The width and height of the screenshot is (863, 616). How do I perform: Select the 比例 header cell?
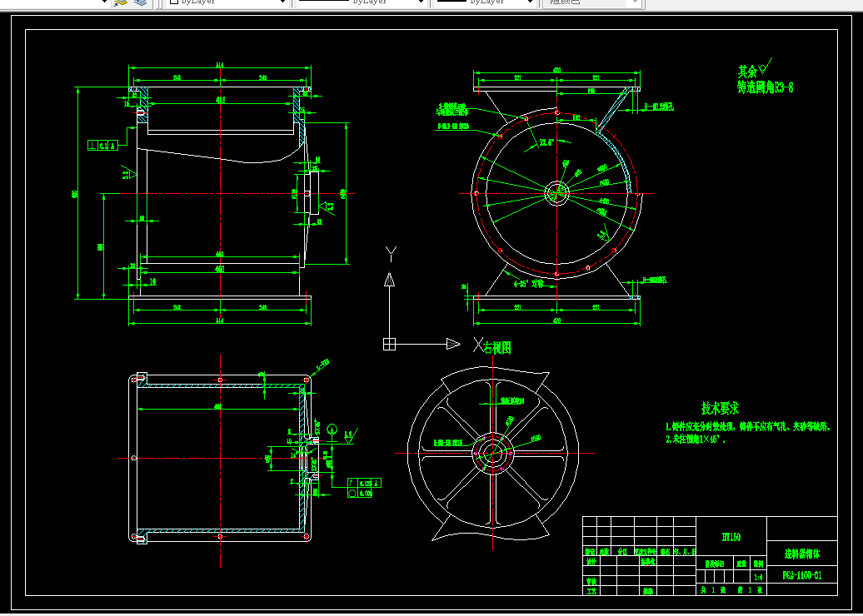[758, 564]
